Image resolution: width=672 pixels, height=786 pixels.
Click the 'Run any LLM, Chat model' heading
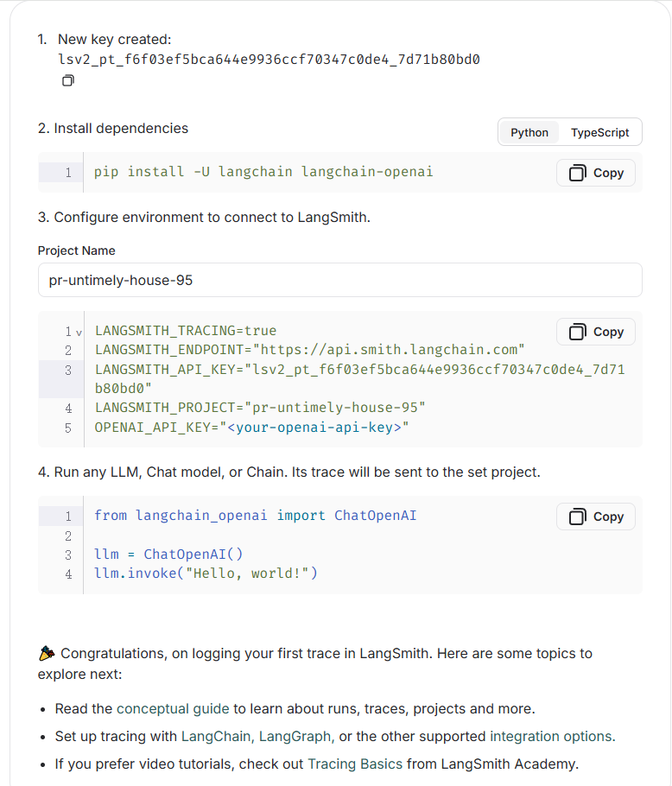(x=289, y=472)
